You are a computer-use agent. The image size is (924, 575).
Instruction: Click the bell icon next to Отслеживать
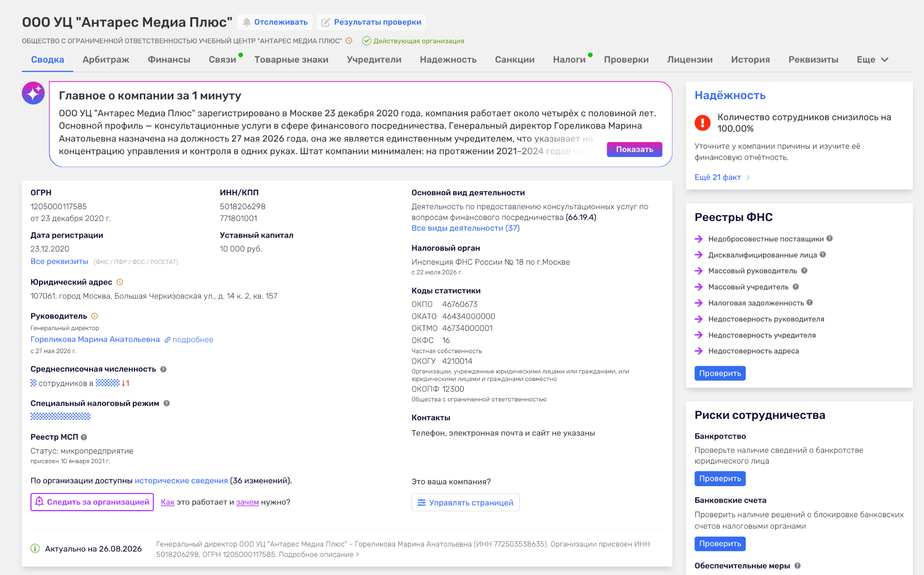tap(247, 22)
